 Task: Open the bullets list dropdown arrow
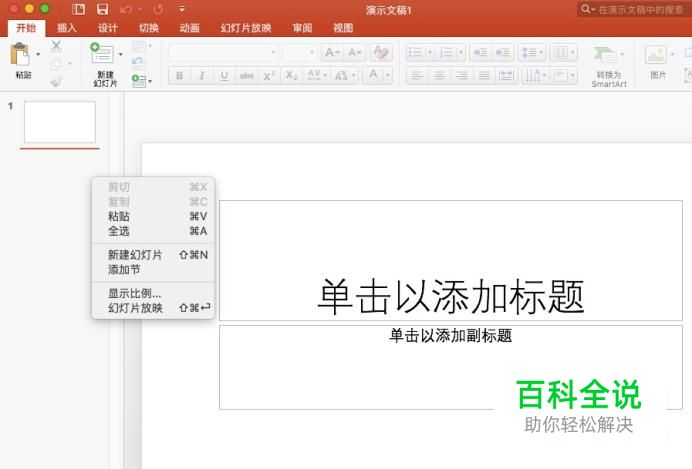click(x=429, y=53)
